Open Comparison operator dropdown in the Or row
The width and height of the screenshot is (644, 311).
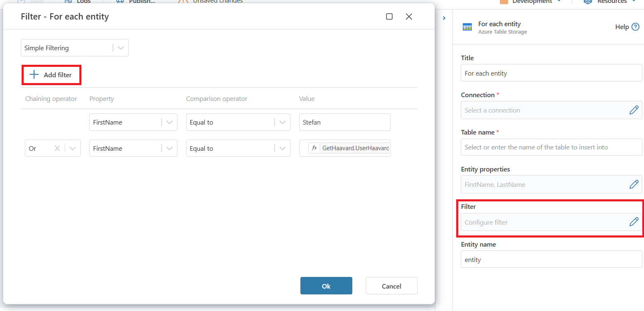tap(238, 148)
